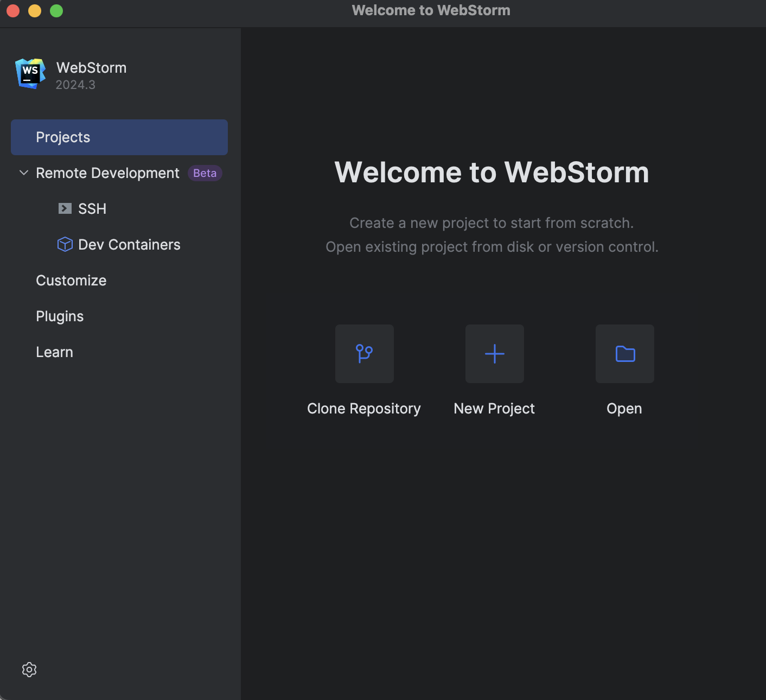Click the chevron beside Remote Development
This screenshot has width=766, height=700.
[23, 173]
